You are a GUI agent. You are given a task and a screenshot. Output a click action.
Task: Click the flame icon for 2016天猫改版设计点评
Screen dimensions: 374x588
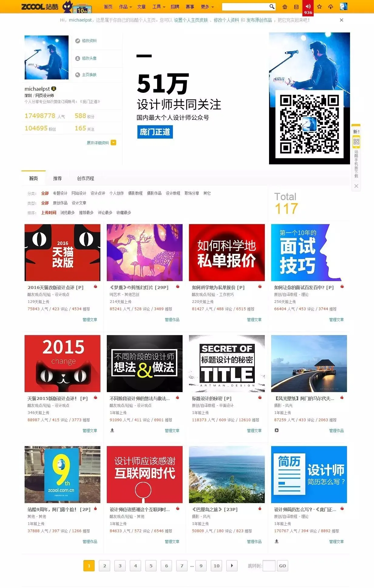coord(95,286)
